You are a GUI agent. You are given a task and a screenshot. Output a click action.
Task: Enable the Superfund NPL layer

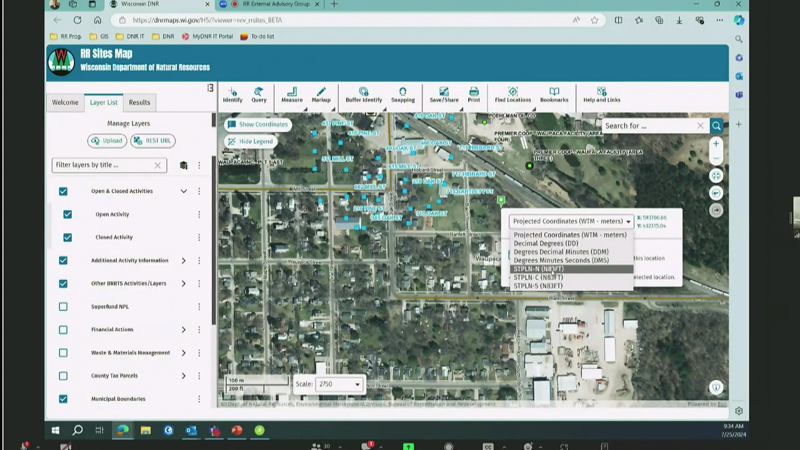63,307
